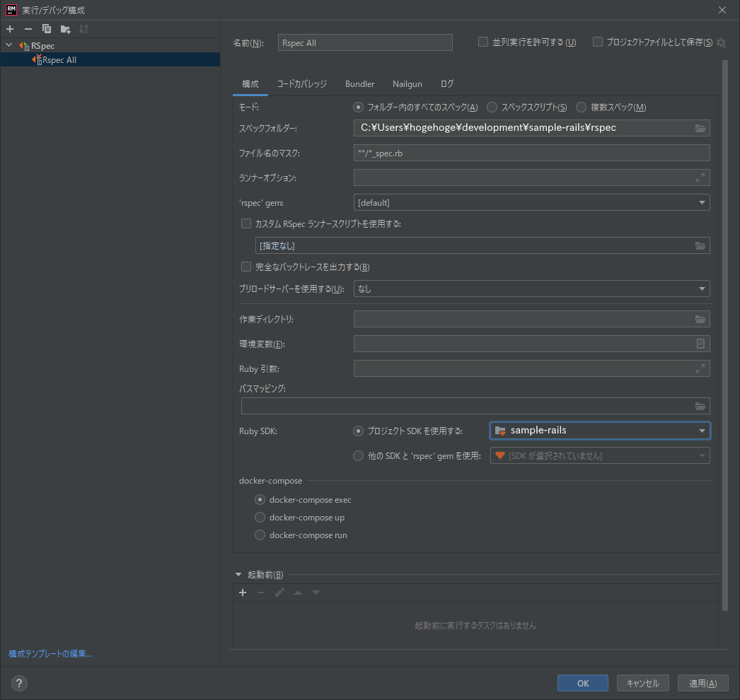Open the 'rspec' gem dropdown
This screenshot has width=740, height=700.
[531, 202]
